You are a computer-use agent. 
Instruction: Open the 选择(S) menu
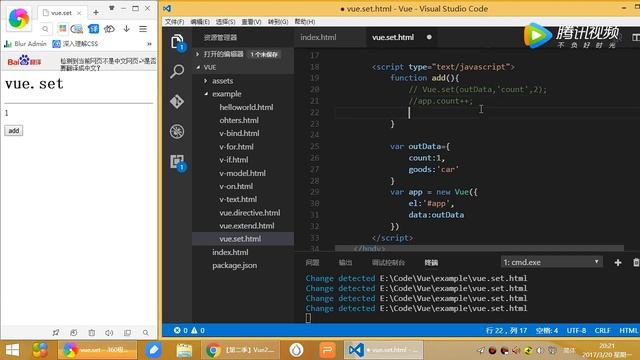click(x=225, y=22)
